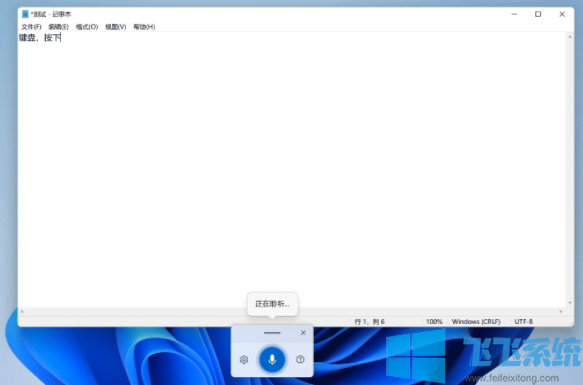Image resolution: width=583 pixels, height=385 pixels.
Task: Click horizontal scrollbar right arrow
Action: point(561,311)
